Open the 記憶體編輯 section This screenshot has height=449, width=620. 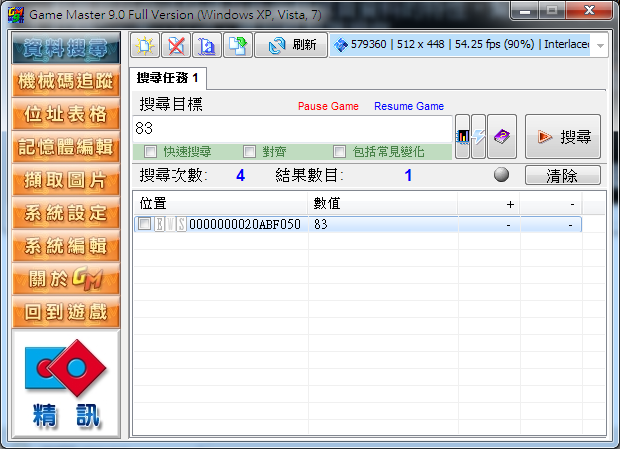click(x=65, y=147)
